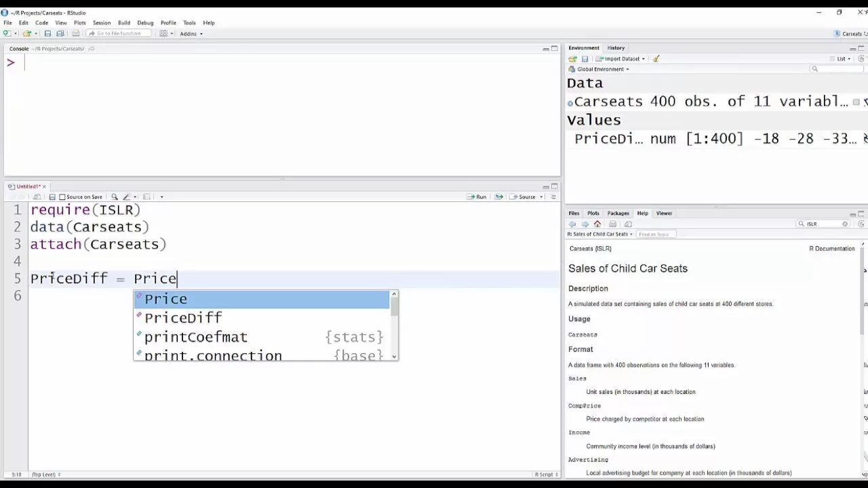
Task: Click the Open File folder icon in main toolbar
Action: [26, 33]
